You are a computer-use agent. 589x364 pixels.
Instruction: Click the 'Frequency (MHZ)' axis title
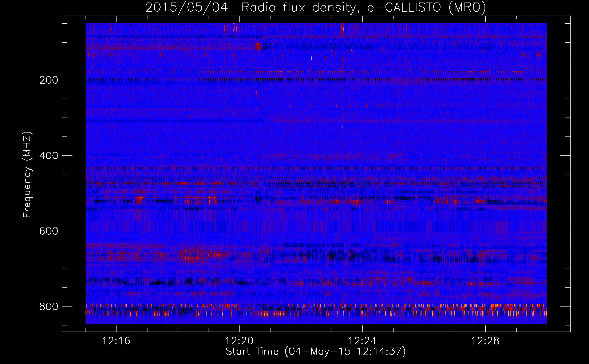coord(28,174)
